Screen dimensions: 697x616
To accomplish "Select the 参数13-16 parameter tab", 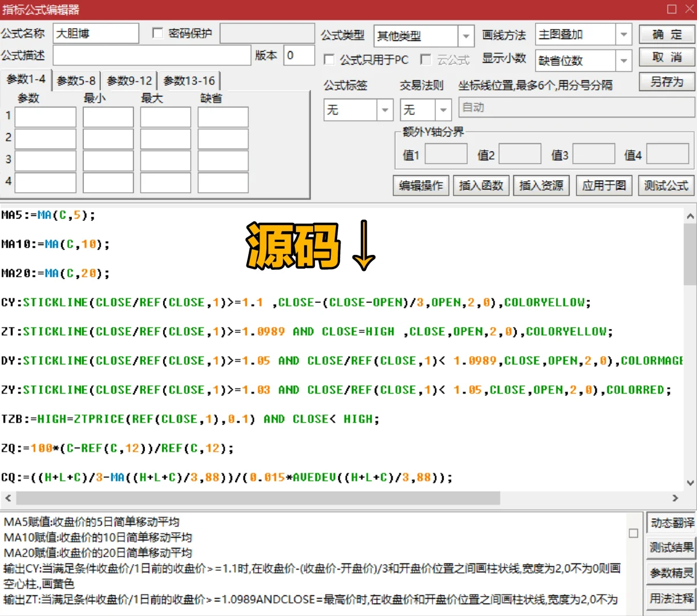I will tap(188, 80).
